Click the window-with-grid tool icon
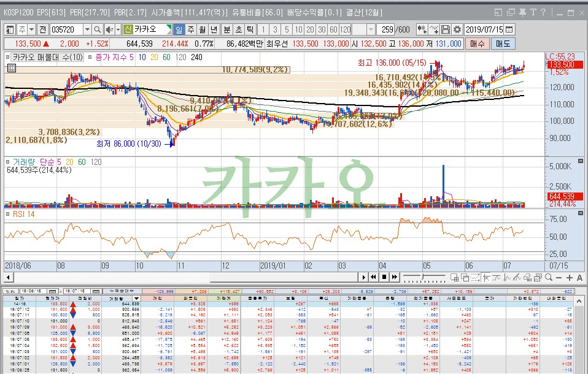Screen dimensions: 588x374 point(454,278)
